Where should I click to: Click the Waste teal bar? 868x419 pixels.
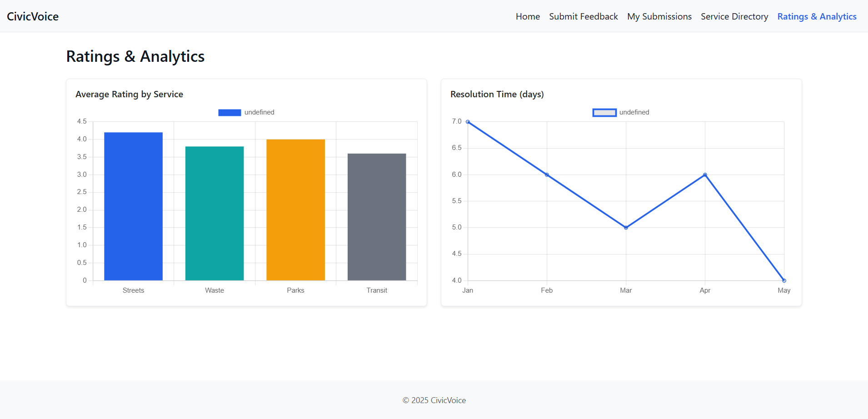pos(215,213)
